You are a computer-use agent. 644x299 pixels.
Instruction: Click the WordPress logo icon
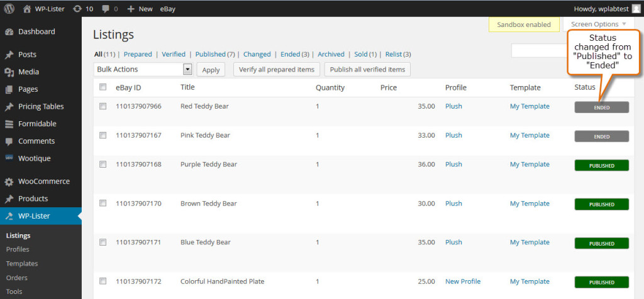tap(9, 9)
